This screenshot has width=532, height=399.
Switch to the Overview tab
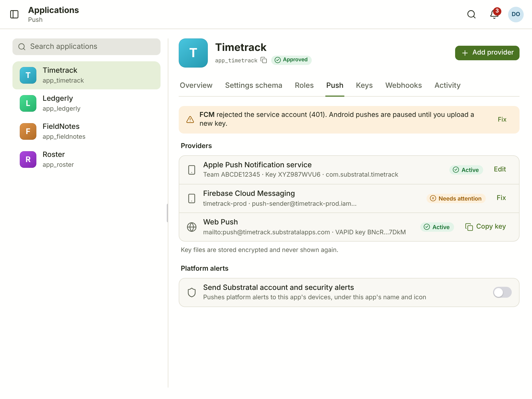(x=196, y=85)
